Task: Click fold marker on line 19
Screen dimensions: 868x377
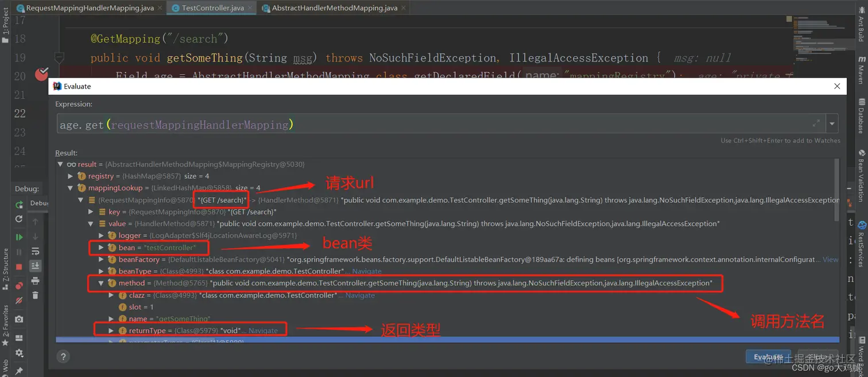Action: pos(59,57)
